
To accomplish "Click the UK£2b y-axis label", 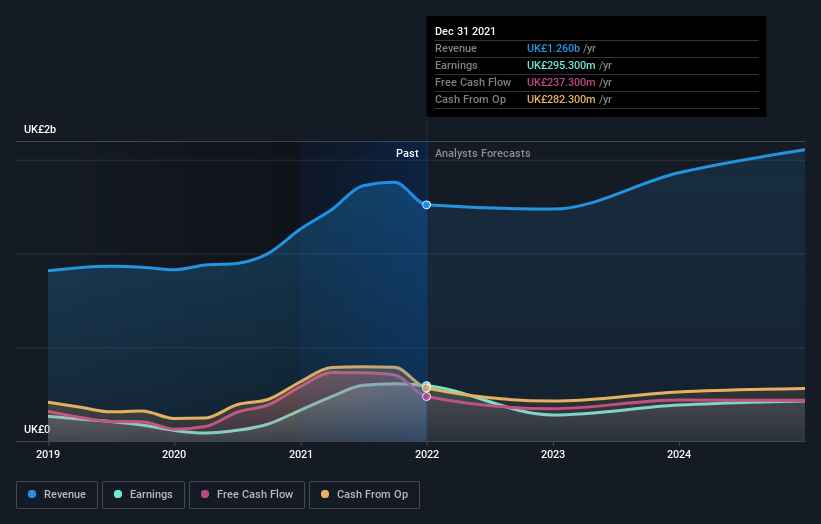I will (40, 129).
